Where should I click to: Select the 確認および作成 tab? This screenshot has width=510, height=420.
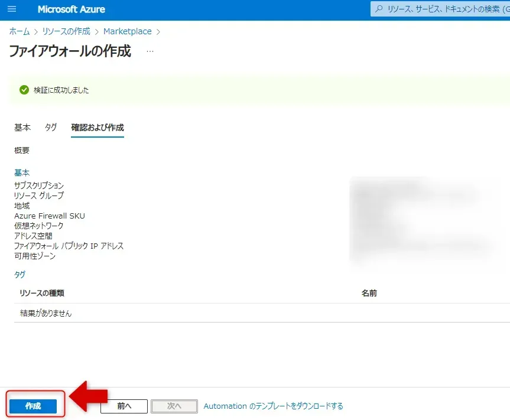98,128
